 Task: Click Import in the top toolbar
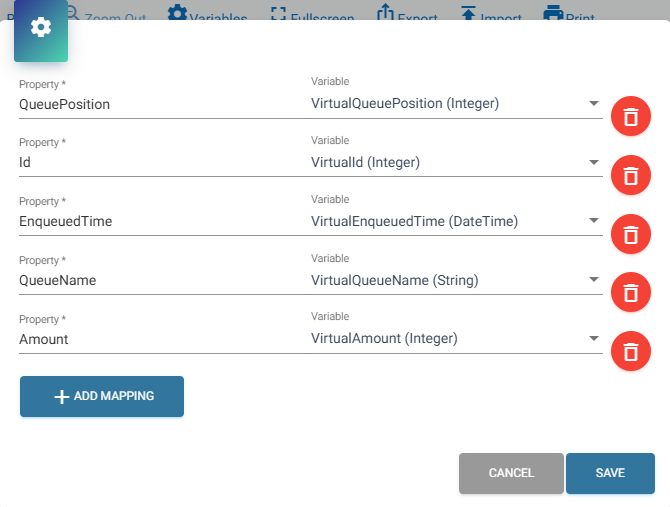491,15
